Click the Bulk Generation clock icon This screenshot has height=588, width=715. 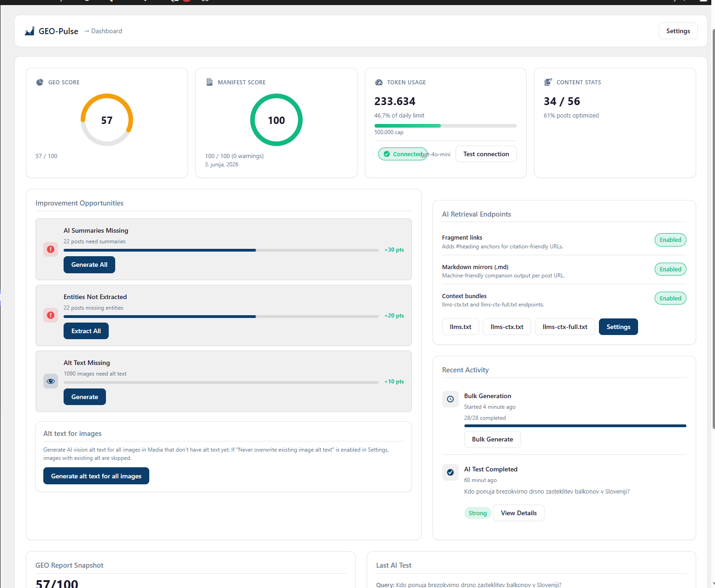(x=451, y=399)
